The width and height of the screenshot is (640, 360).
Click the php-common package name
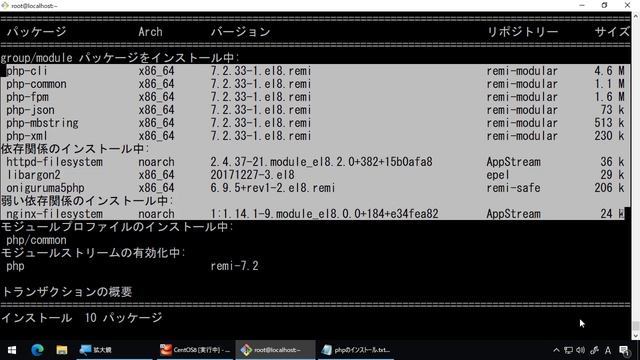point(36,84)
